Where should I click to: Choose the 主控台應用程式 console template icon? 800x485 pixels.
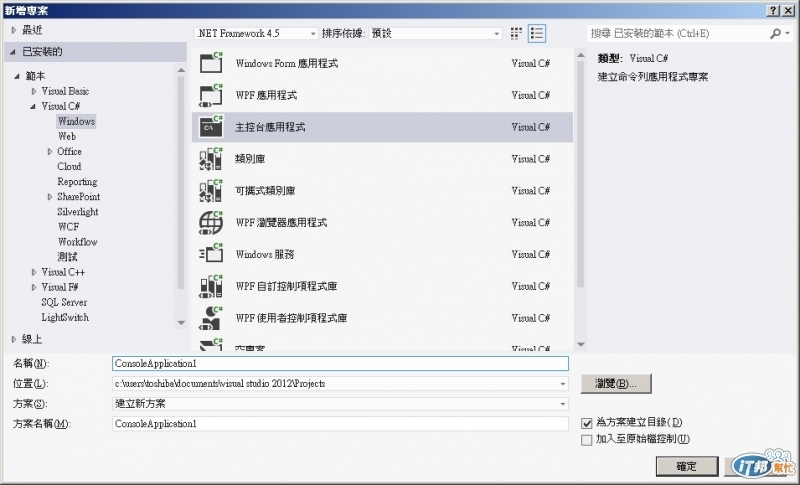pos(211,127)
